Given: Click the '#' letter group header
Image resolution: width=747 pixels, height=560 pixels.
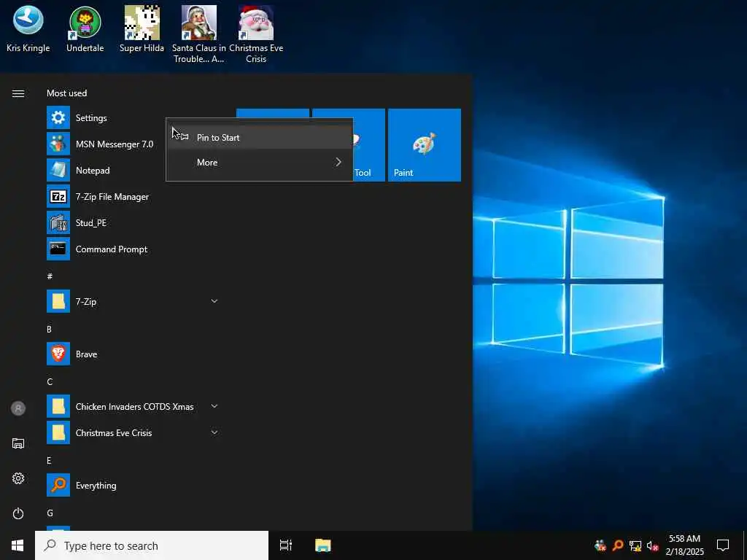Looking at the screenshot, I should pos(50,276).
